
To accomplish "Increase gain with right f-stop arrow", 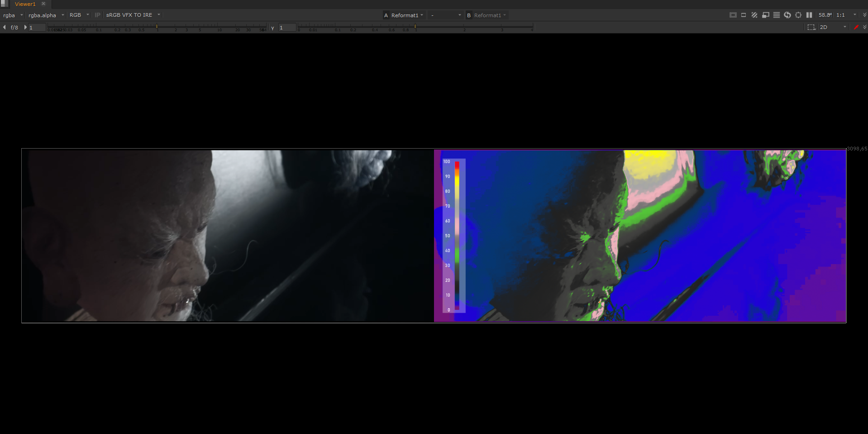I will pyautogui.click(x=25, y=27).
